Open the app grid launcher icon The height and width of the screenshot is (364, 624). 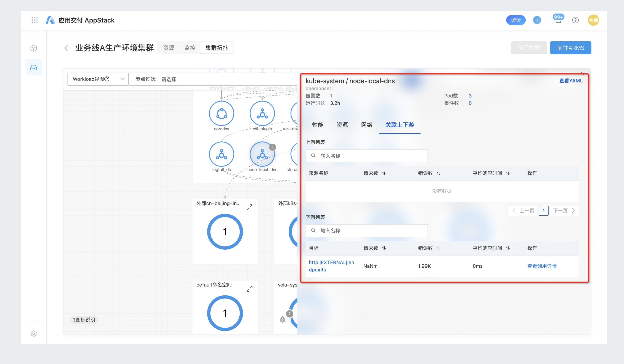tap(35, 20)
